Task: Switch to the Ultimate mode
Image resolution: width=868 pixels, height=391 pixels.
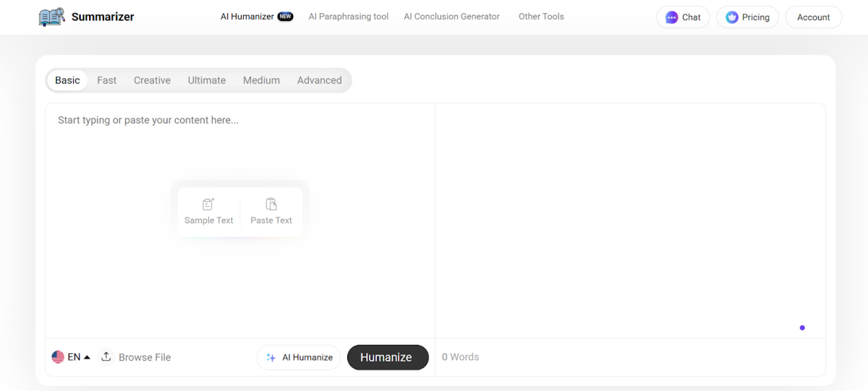Action: 207,80
